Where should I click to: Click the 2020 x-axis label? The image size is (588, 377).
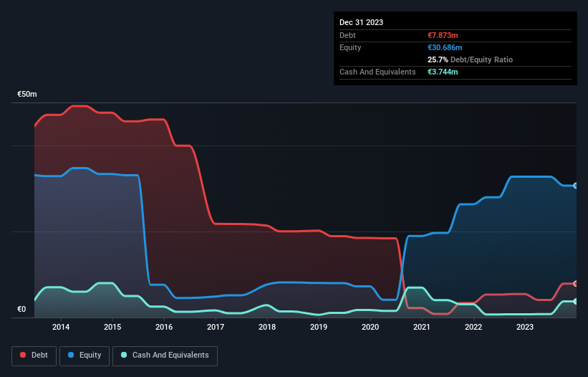[370, 327]
